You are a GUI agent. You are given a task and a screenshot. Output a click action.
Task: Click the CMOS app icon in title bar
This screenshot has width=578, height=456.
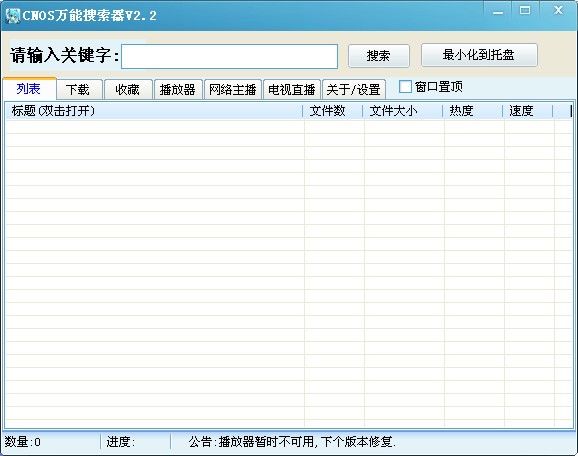click(x=13, y=16)
